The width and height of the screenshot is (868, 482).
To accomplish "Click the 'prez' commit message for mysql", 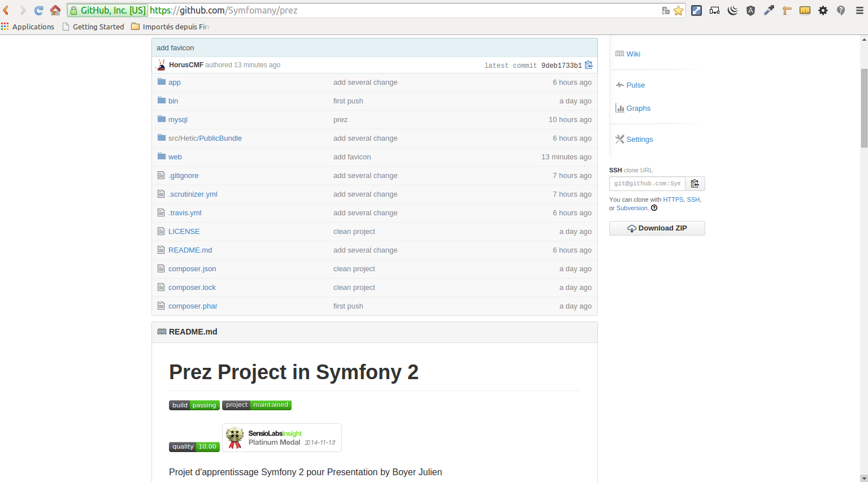I will pyautogui.click(x=340, y=119).
